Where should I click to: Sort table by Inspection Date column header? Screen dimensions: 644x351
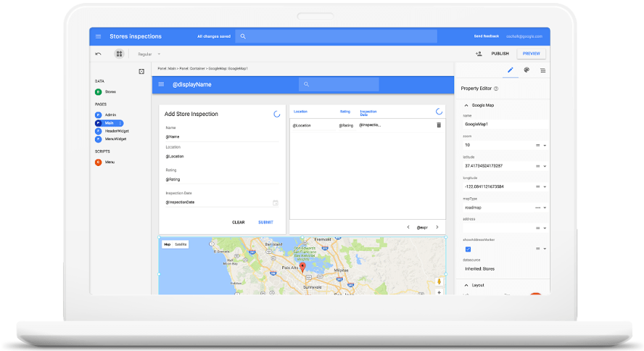click(x=368, y=113)
